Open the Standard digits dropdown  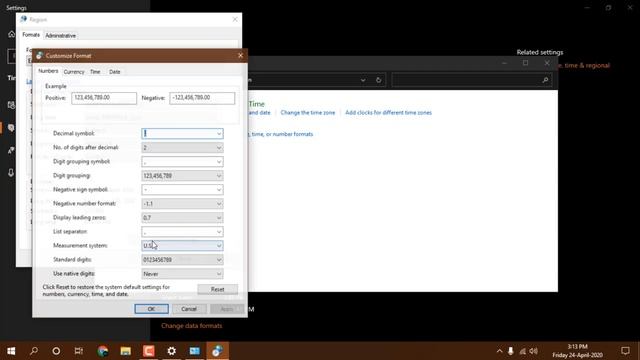[182, 260]
